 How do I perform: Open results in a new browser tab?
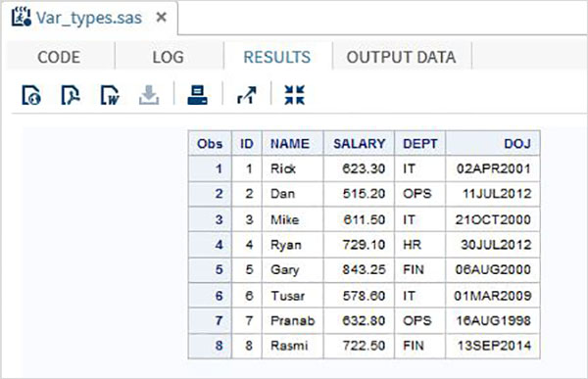[246, 95]
